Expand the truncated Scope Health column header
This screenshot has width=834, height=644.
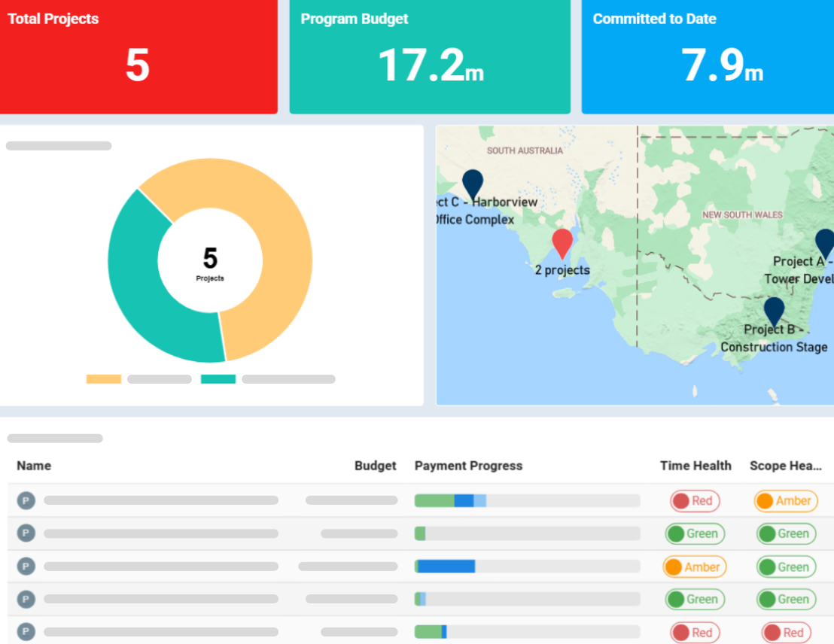[x=786, y=466]
